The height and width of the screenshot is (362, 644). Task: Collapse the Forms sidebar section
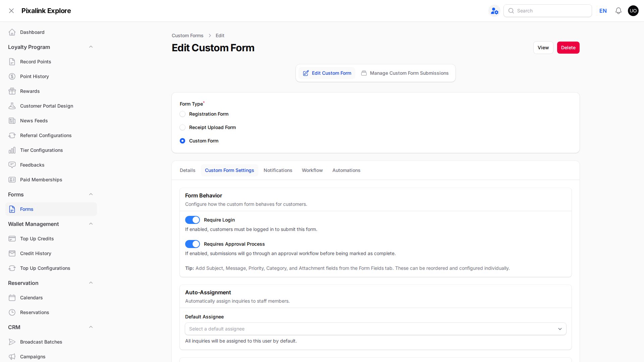pos(91,194)
